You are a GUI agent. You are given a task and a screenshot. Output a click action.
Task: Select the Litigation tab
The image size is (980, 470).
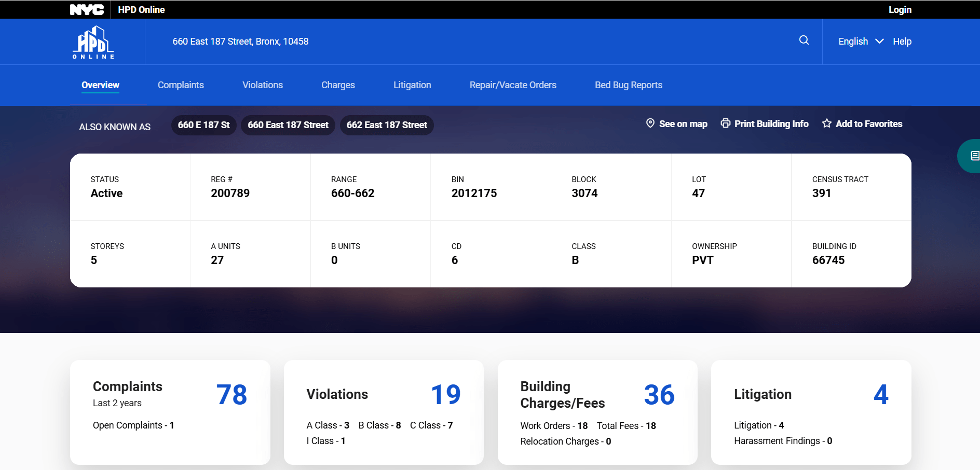412,85
